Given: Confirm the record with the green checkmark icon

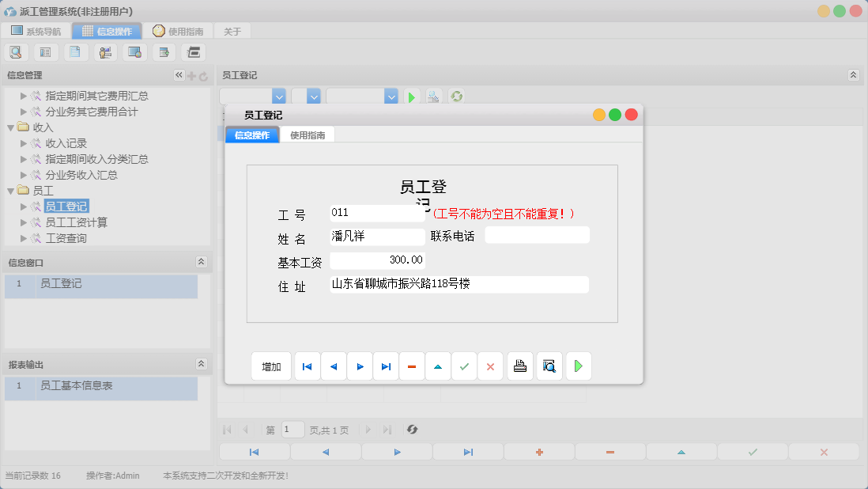Looking at the screenshot, I should (x=464, y=366).
